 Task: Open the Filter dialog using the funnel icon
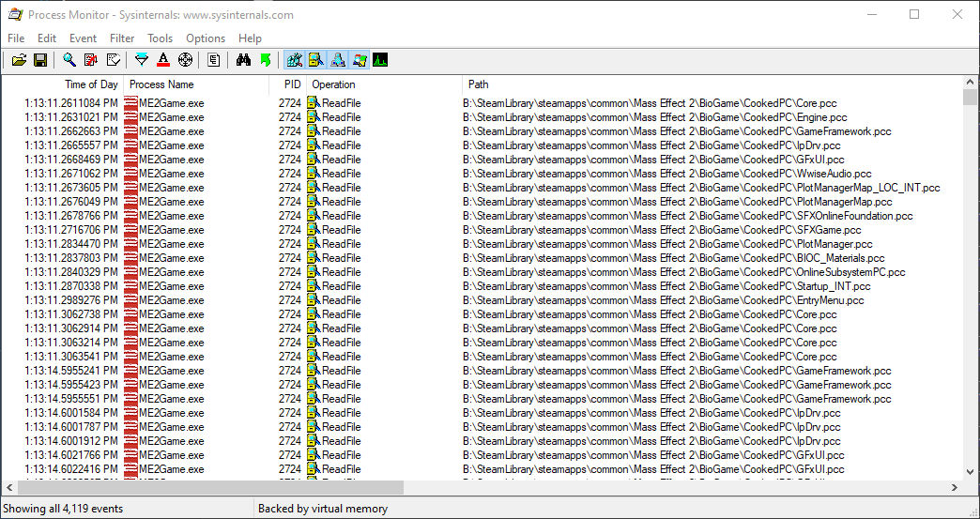(142, 60)
